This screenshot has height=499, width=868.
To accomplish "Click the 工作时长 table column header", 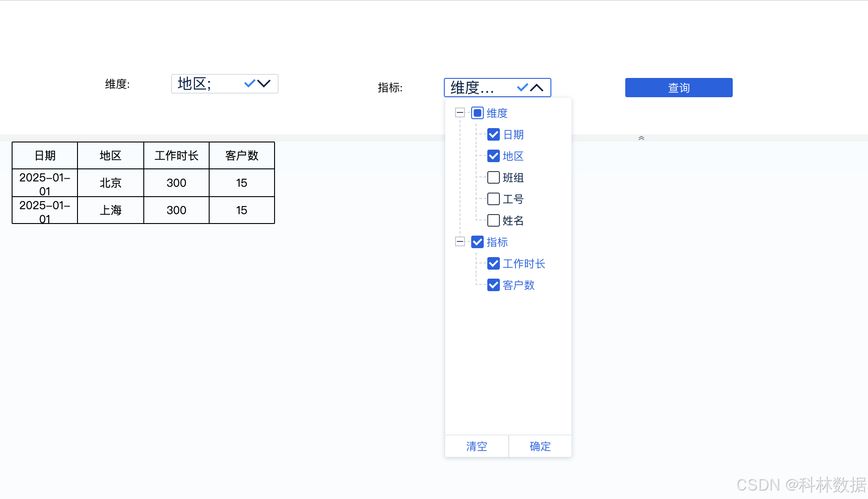I will (176, 155).
